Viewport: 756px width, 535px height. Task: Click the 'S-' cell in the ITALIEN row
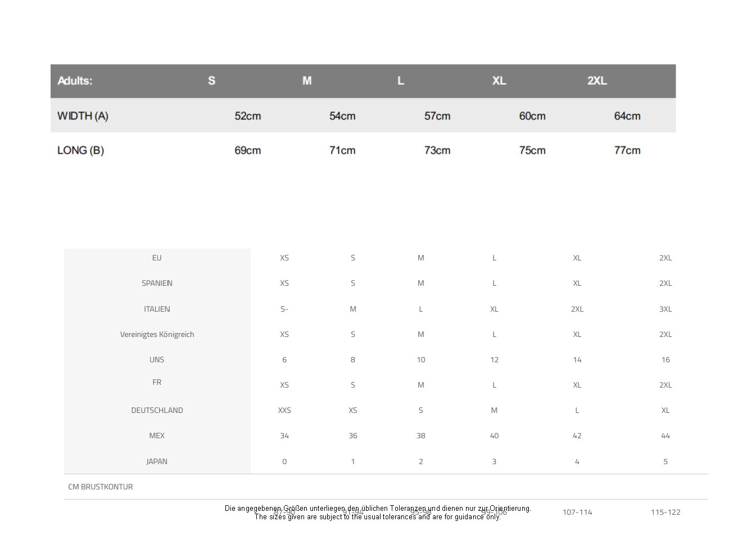(284, 309)
